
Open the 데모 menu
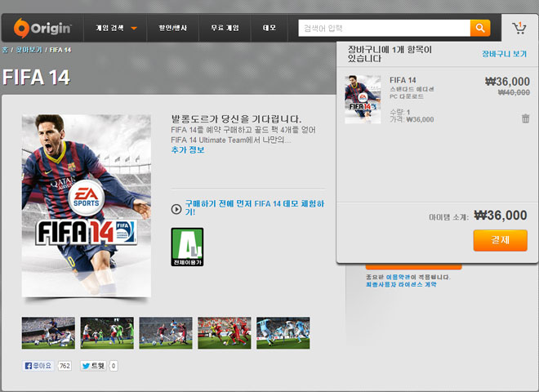pos(269,28)
